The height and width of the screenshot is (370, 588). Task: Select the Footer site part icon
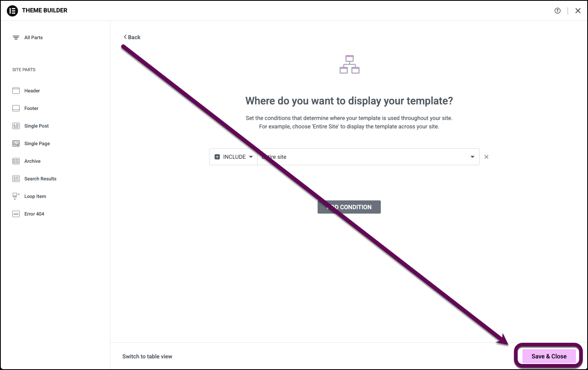16,108
